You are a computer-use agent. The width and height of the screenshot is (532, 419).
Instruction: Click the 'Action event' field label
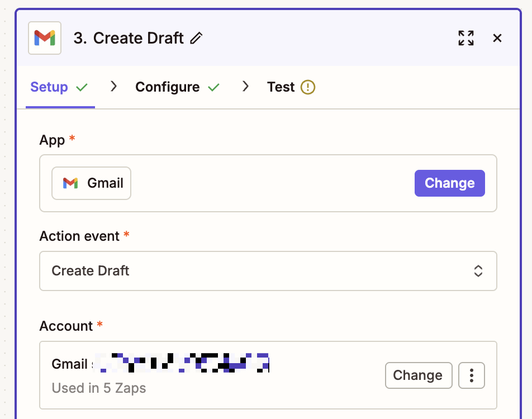[79, 236]
